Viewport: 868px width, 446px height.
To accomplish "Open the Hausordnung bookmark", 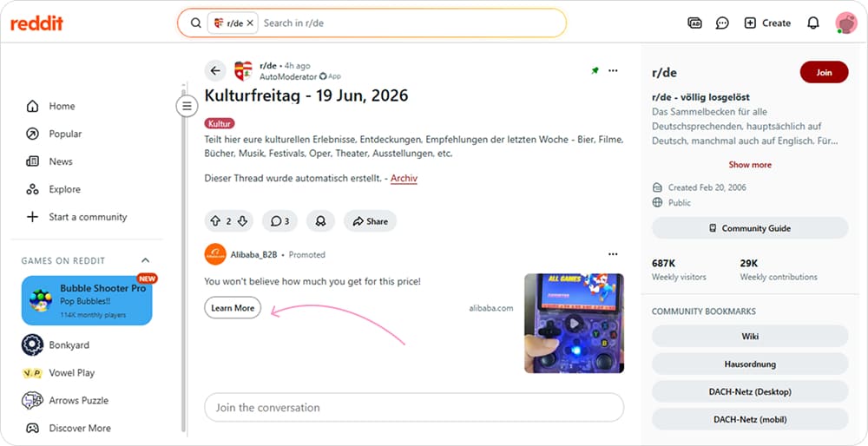I will point(750,364).
